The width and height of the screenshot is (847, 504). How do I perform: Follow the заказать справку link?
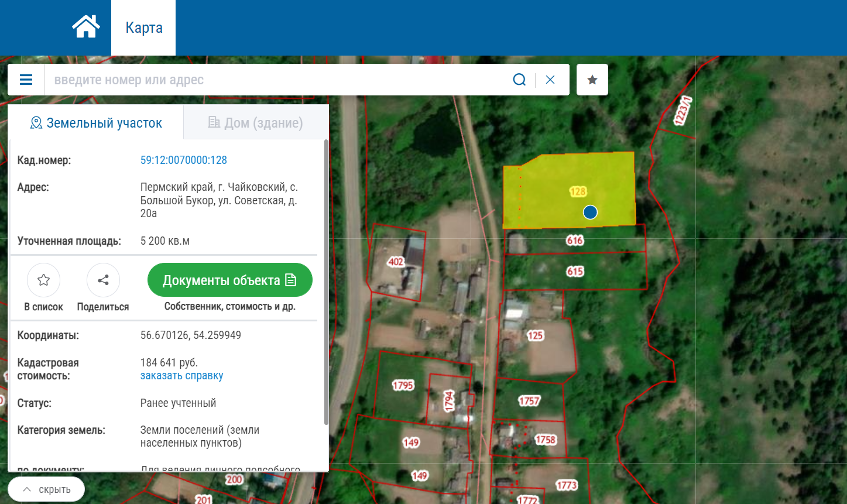coord(182,376)
